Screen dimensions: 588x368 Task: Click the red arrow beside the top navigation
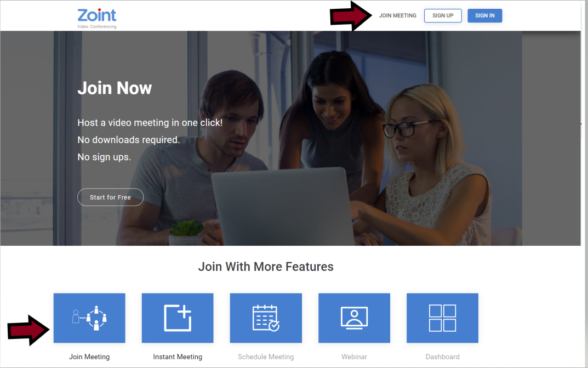tap(351, 16)
